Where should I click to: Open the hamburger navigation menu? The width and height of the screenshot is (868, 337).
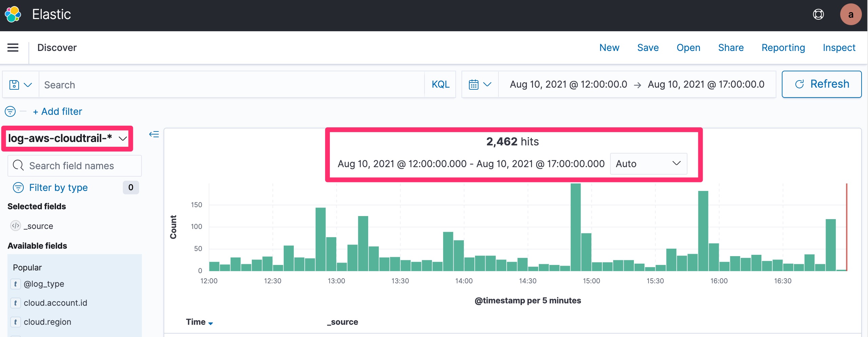(x=13, y=48)
